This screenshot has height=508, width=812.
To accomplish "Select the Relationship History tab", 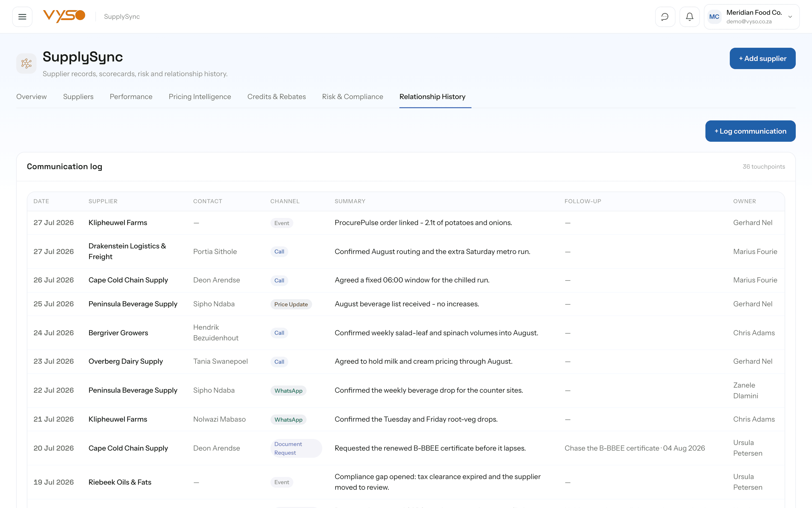I will point(432,97).
